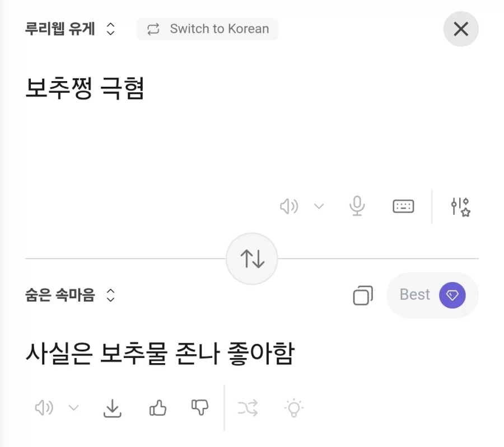Close the translator panel with the X
Screen dimensions: 504x447
(x=460, y=29)
